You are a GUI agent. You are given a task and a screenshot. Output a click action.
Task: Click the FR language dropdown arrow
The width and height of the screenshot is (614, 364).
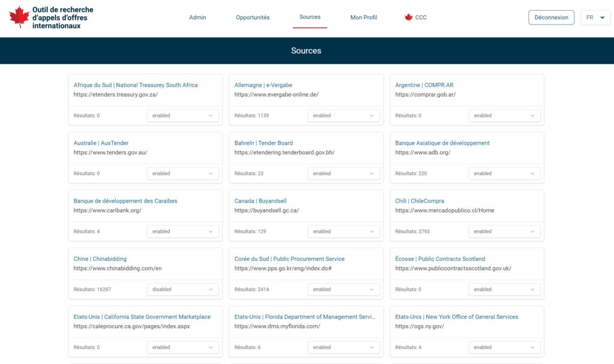pyautogui.click(x=602, y=18)
